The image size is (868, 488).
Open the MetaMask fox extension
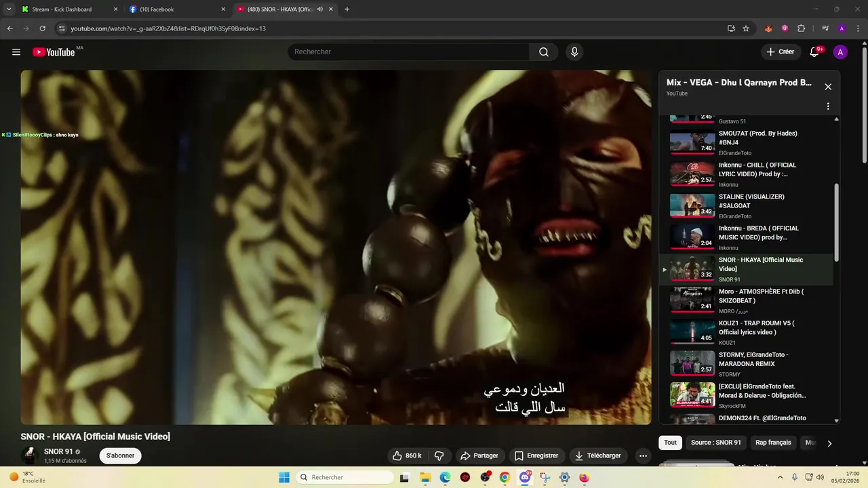768,28
